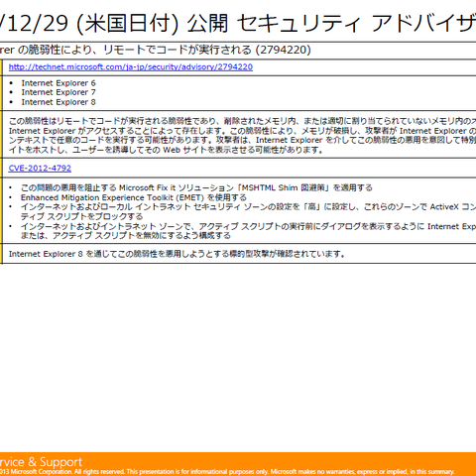Select the text 'Internet Explorer 7'
This screenshot has width=476, height=476.
59,92
